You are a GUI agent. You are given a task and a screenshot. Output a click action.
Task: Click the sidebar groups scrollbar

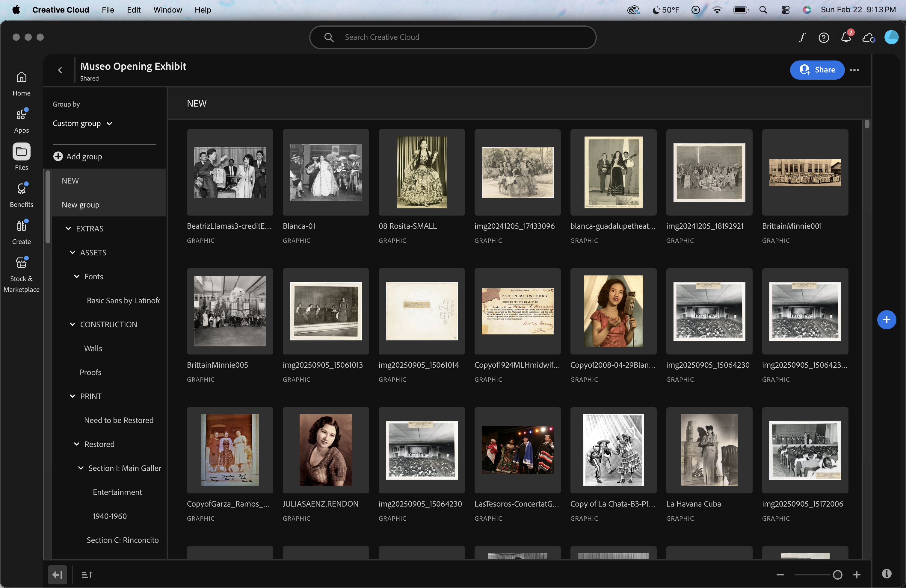(48, 207)
